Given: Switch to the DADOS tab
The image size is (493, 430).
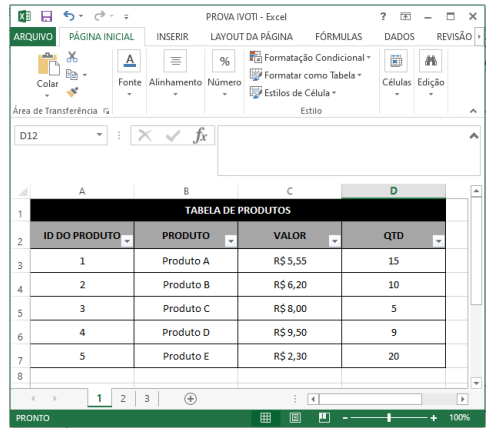Looking at the screenshot, I should click(399, 36).
